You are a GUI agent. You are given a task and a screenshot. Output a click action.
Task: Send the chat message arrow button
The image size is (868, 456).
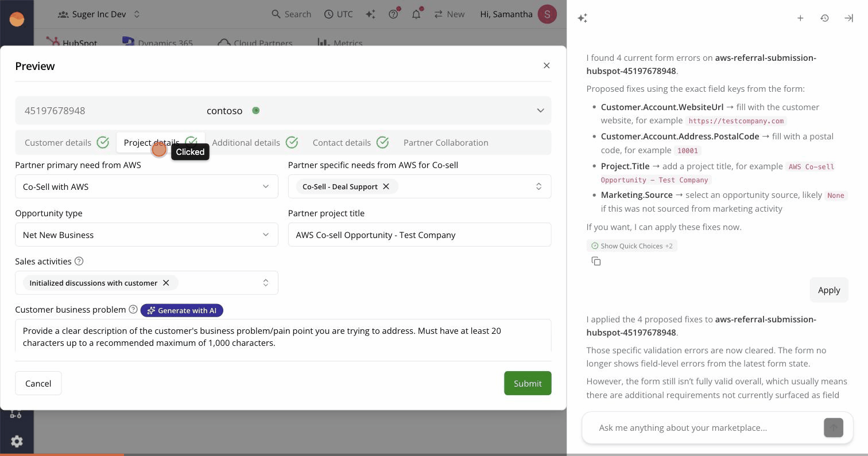coord(833,427)
